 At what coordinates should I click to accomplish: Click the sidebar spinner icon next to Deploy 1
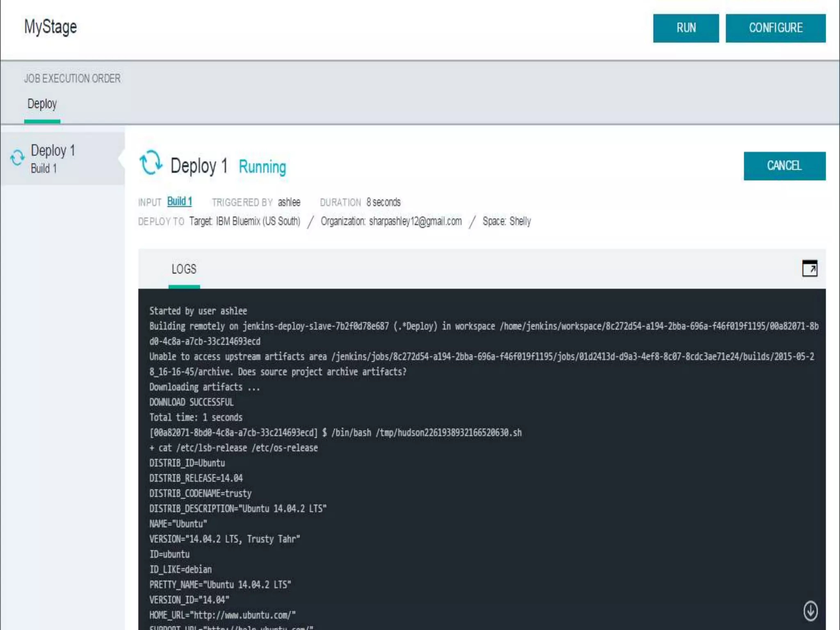[x=17, y=158]
